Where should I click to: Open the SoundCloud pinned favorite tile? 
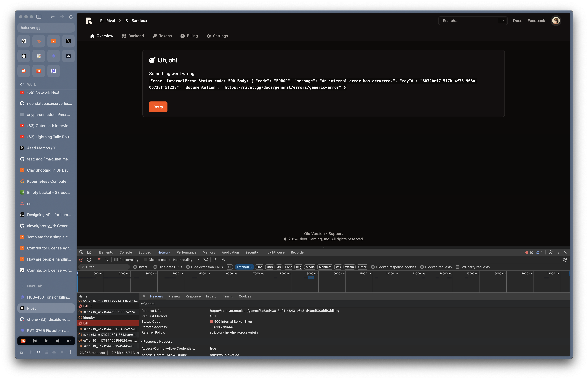click(x=39, y=71)
